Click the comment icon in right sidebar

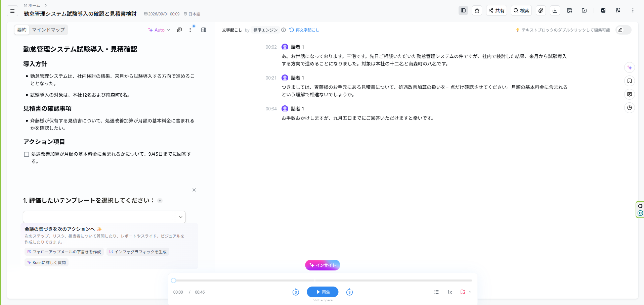click(x=630, y=94)
